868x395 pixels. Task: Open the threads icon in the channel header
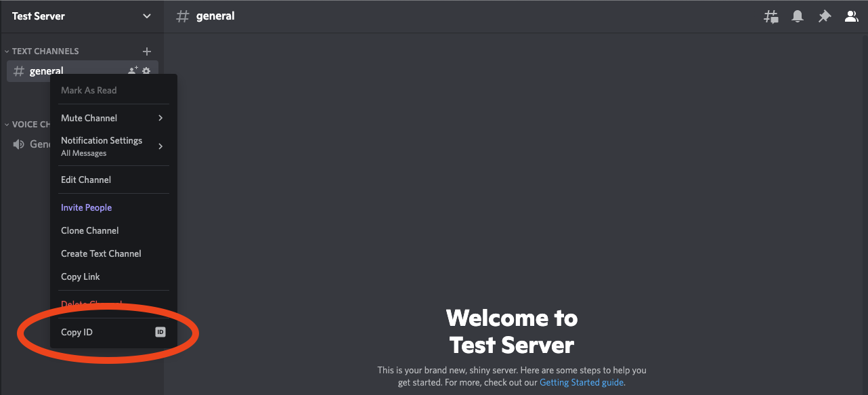point(771,16)
